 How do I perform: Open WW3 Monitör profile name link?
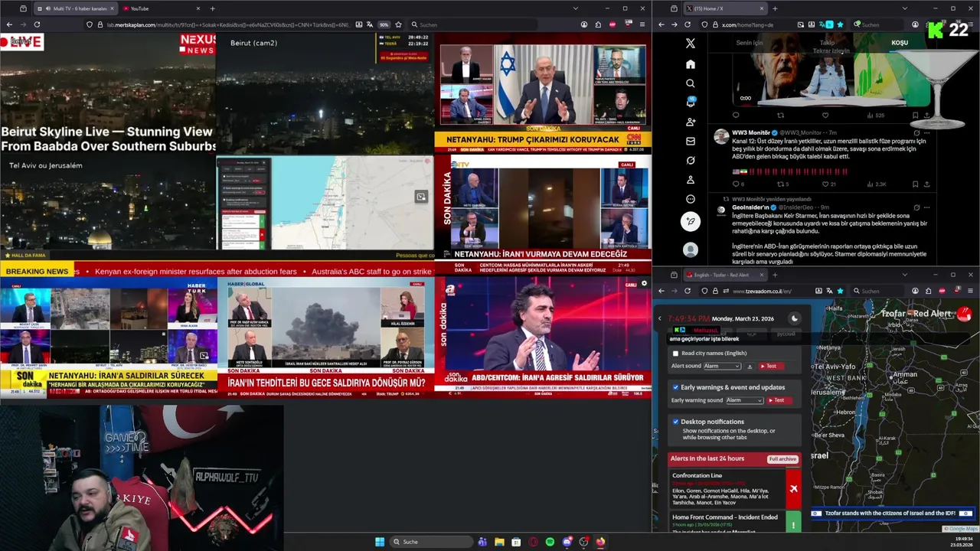(x=751, y=132)
